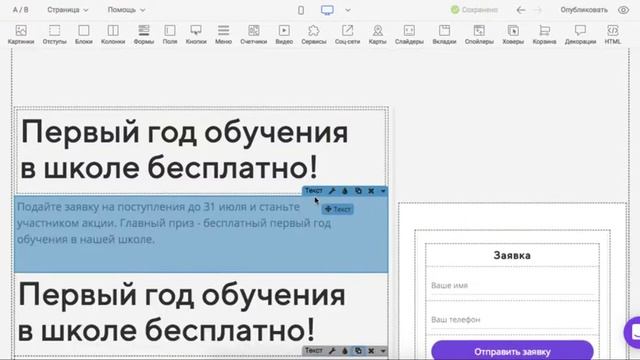Open wrench settings of highlighted text block
640x360 pixels.
332,191
